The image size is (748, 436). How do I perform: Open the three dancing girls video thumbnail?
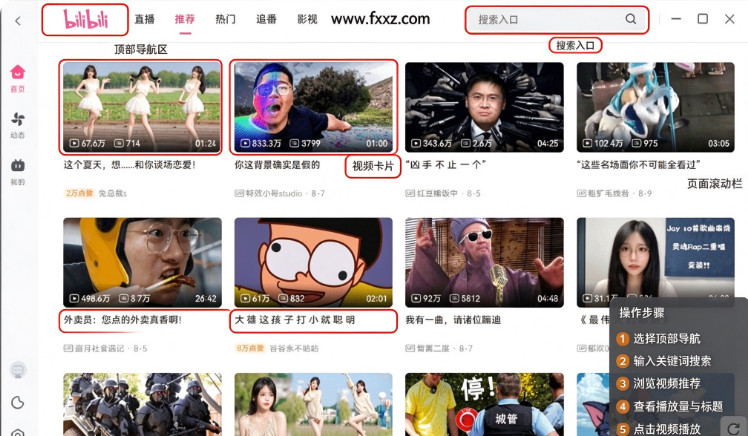tap(142, 107)
